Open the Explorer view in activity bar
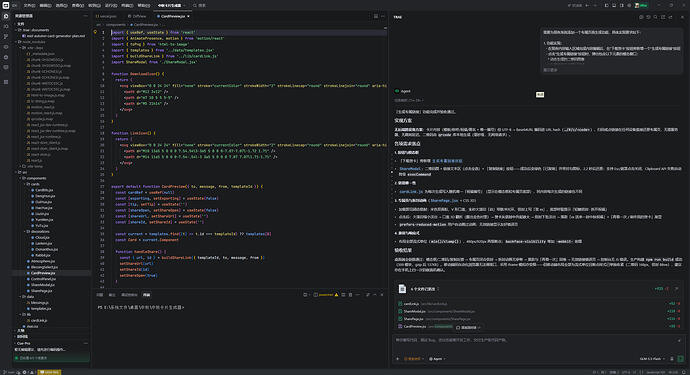The height and width of the screenshot is (375, 690). pyautogui.click(x=6, y=16)
